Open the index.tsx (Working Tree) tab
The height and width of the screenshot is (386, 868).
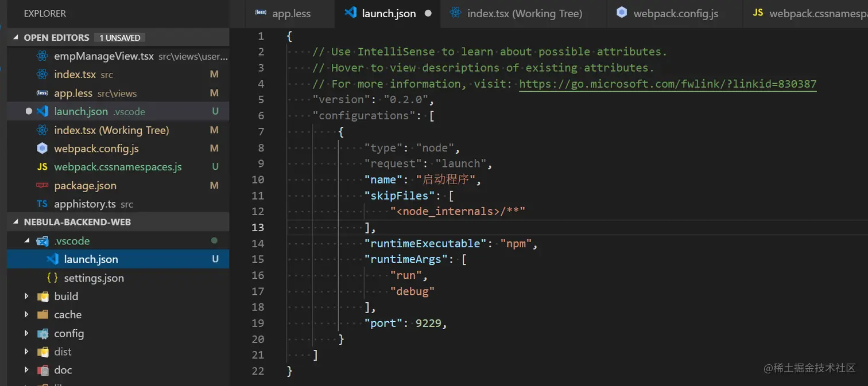524,13
